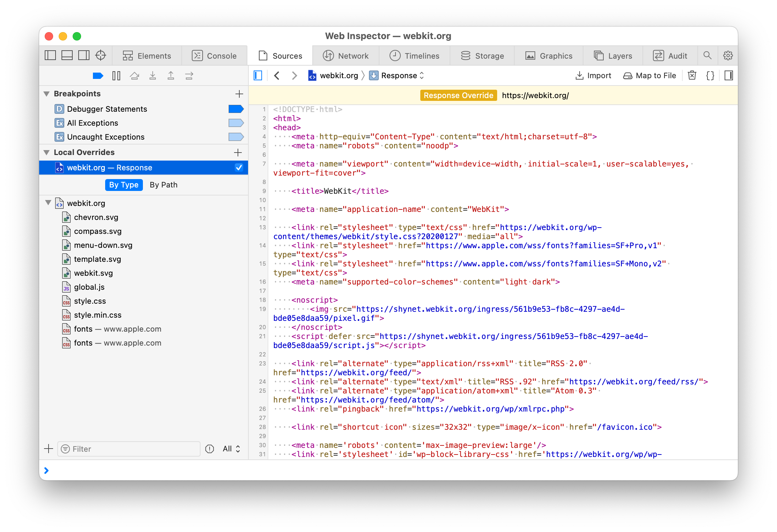
Task: Click the Import button
Action: click(x=593, y=76)
